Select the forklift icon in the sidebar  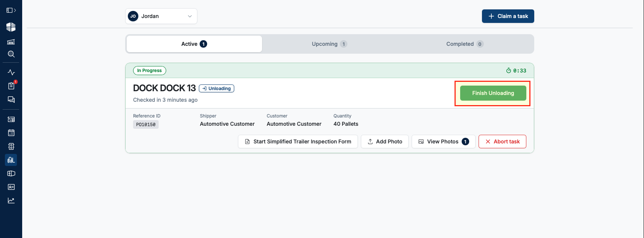[x=11, y=160]
